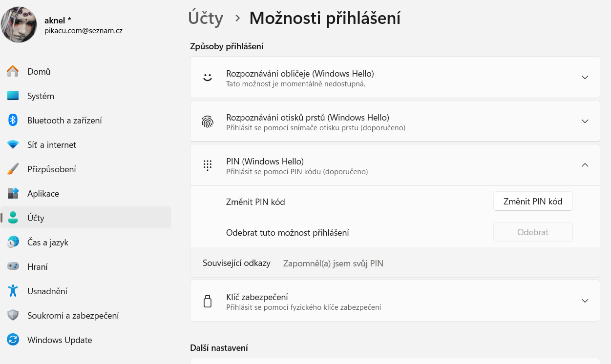Go back to Účty breadcrumb
The width and height of the screenshot is (611, 364).
[206, 18]
